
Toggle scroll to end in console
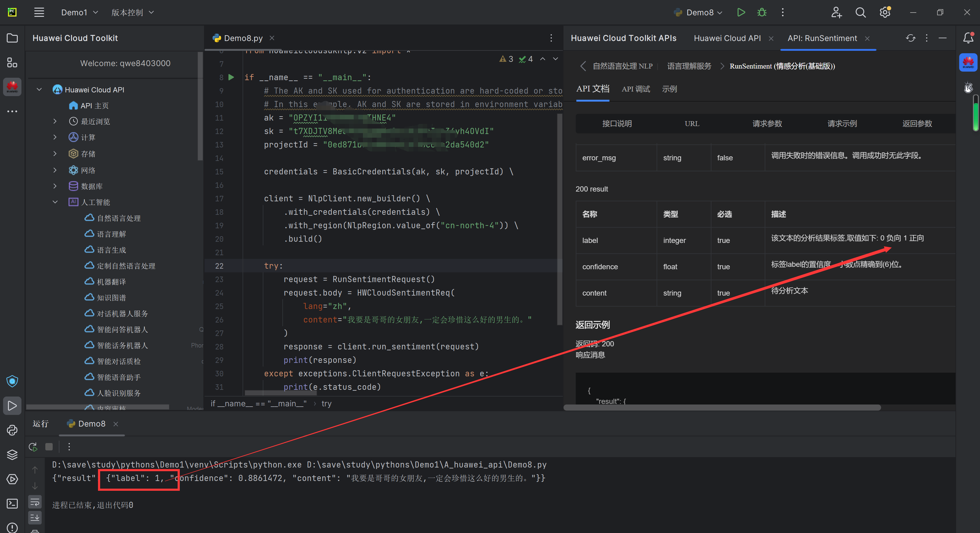(35, 517)
